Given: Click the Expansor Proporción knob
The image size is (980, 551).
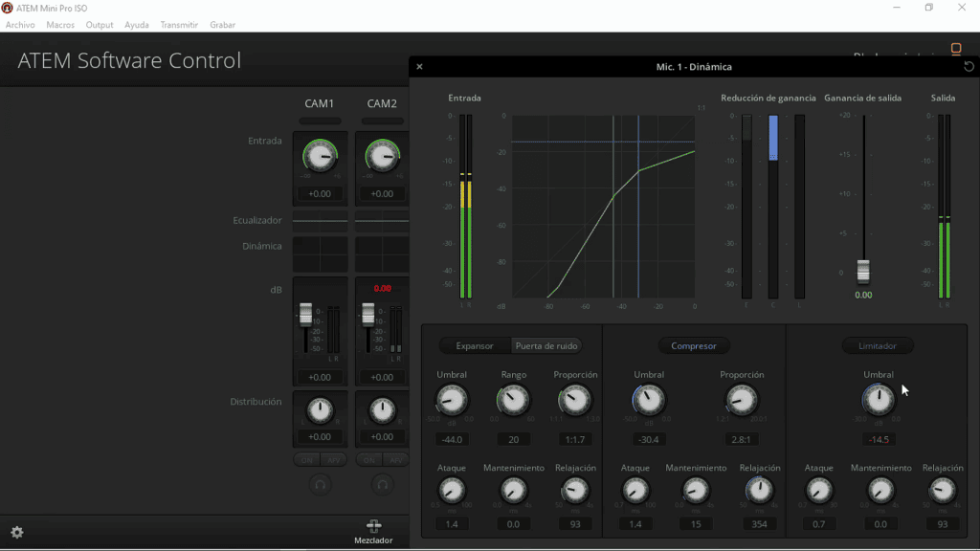Looking at the screenshot, I should 574,401.
